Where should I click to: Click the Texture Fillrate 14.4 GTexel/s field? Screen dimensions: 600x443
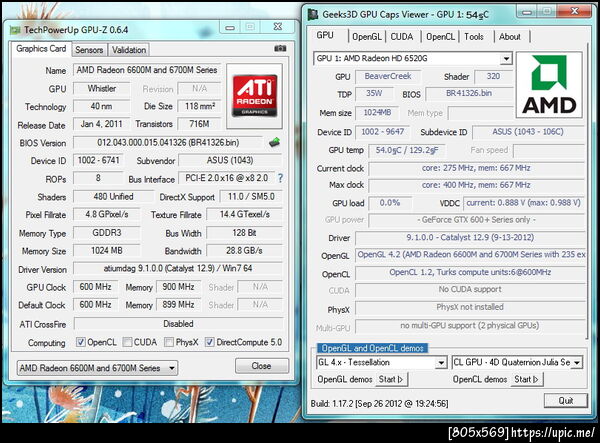[245, 214]
